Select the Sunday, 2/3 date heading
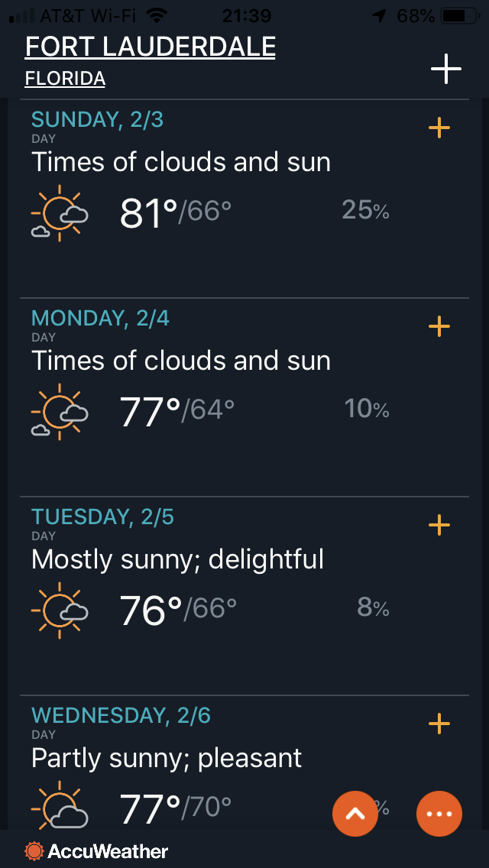The width and height of the screenshot is (489, 868). click(98, 119)
